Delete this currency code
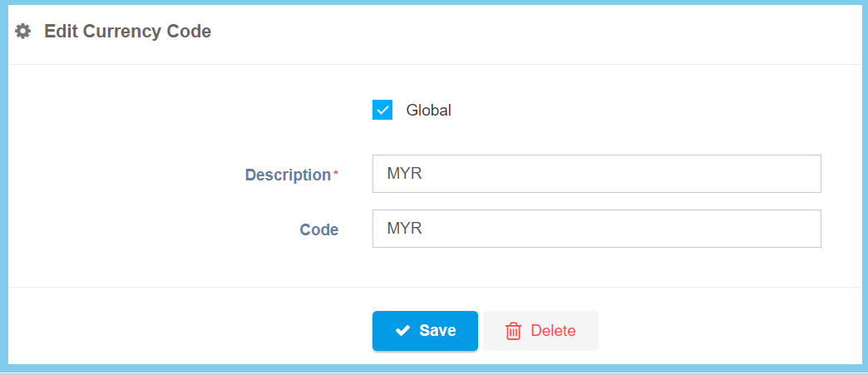This screenshot has width=868, height=375. click(x=540, y=331)
